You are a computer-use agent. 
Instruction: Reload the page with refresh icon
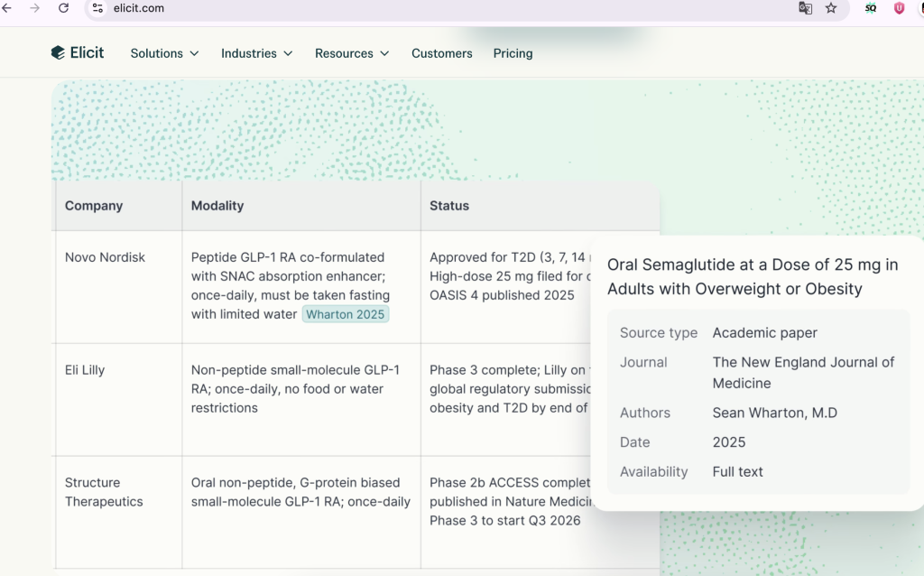tap(64, 8)
